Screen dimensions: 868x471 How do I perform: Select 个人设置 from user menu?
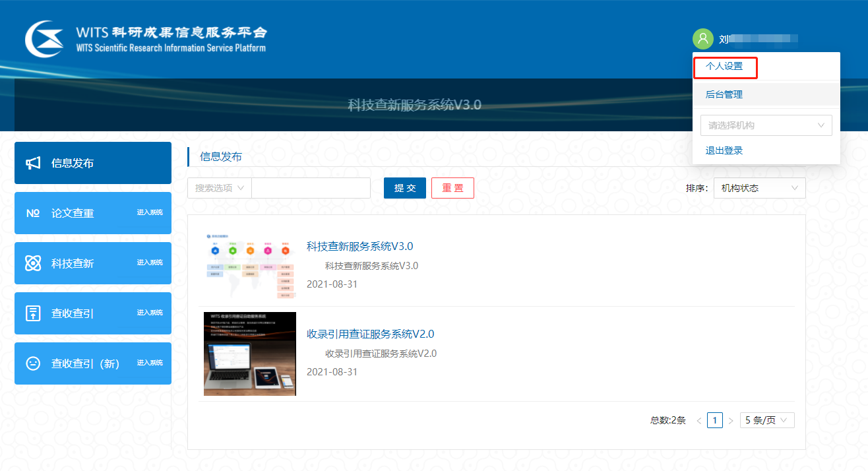(x=724, y=67)
